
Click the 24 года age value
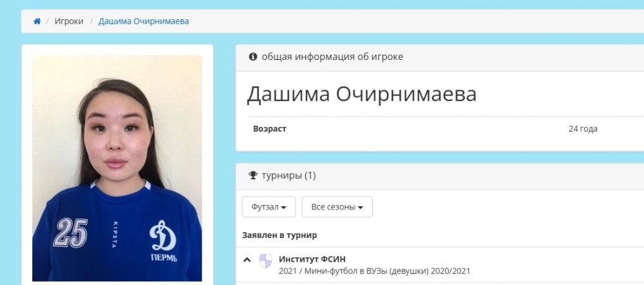[583, 129]
